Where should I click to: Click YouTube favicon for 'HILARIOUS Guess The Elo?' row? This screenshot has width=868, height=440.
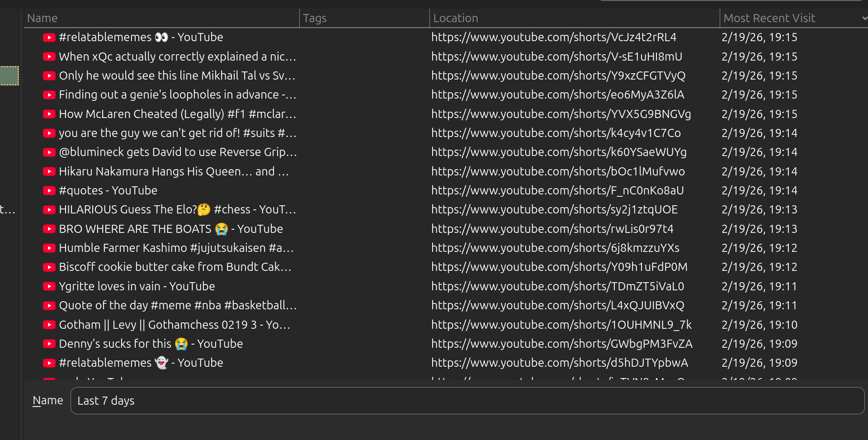point(49,209)
